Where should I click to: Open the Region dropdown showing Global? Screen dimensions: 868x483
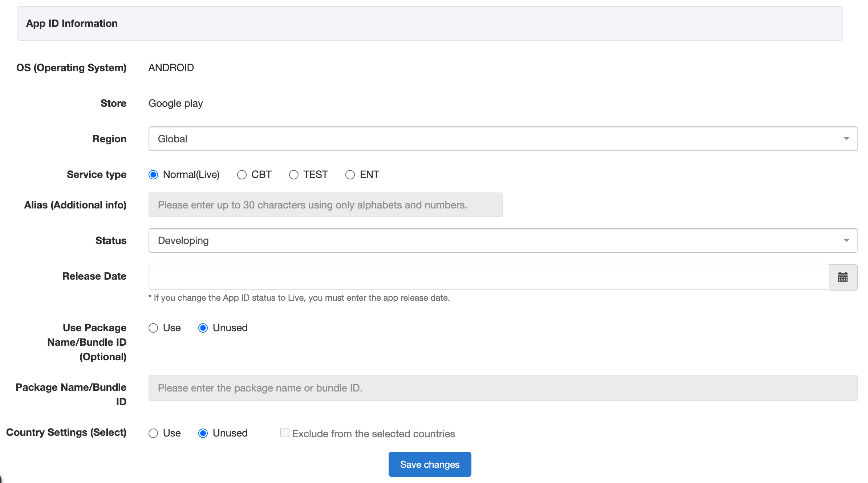click(x=503, y=139)
